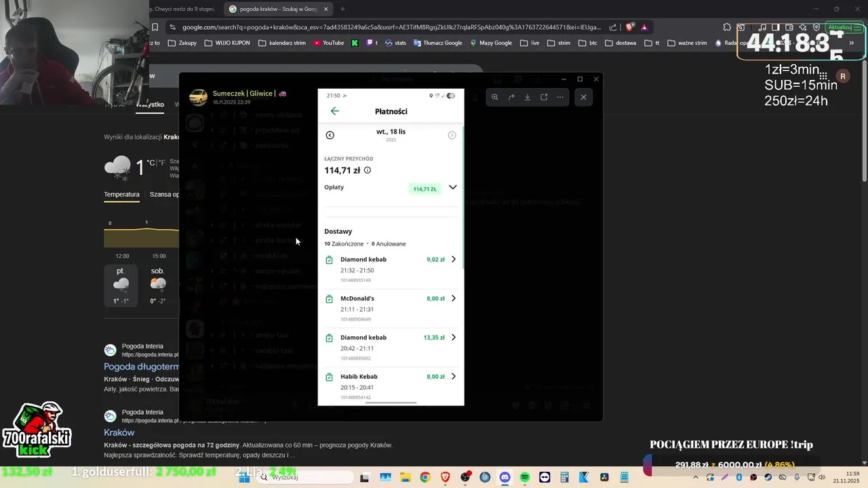The width and height of the screenshot is (868, 488).
Task: Switch to the Temperatura weather tab
Action: (x=121, y=195)
